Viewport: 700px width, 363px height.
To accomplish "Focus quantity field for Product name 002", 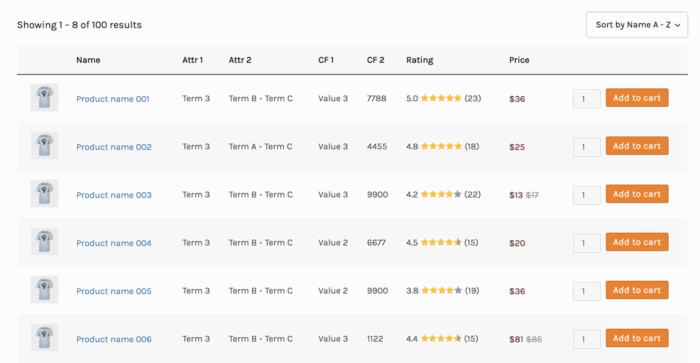I will click(x=587, y=147).
